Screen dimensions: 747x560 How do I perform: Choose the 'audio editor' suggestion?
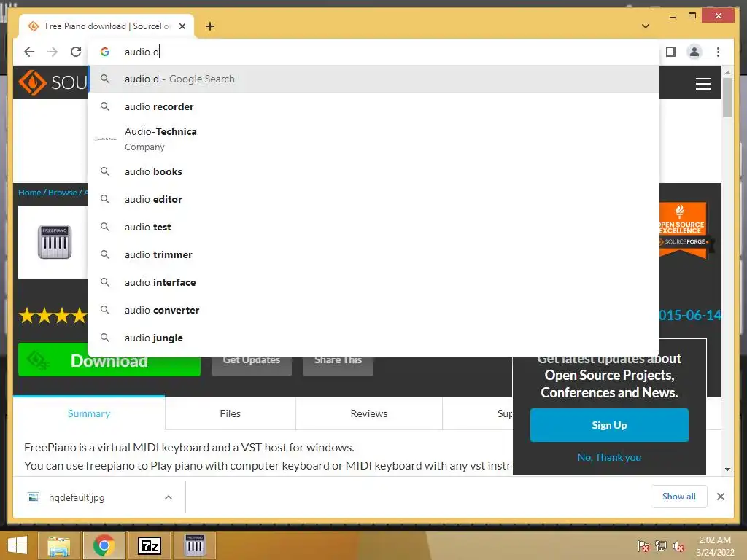374,199
